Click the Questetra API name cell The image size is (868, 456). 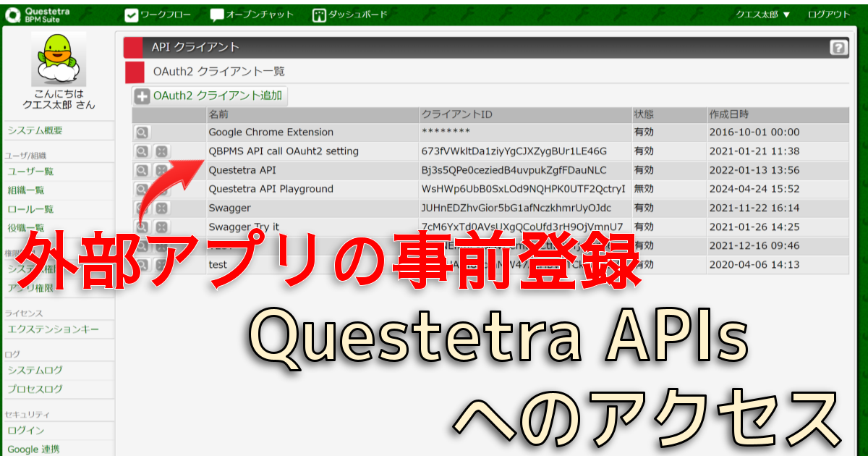click(242, 170)
